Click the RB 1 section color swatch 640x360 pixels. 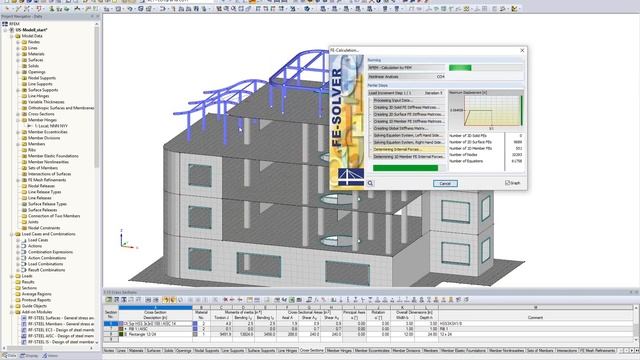(x=121, y=329)
